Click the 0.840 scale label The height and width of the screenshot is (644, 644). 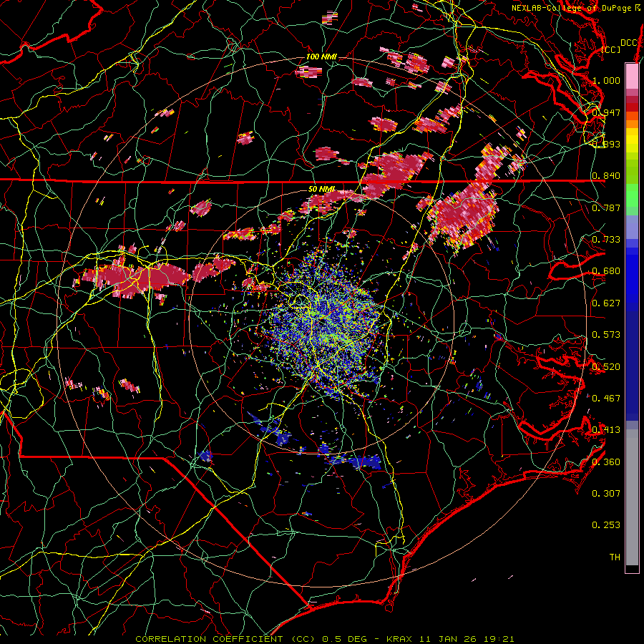(606, 176)
